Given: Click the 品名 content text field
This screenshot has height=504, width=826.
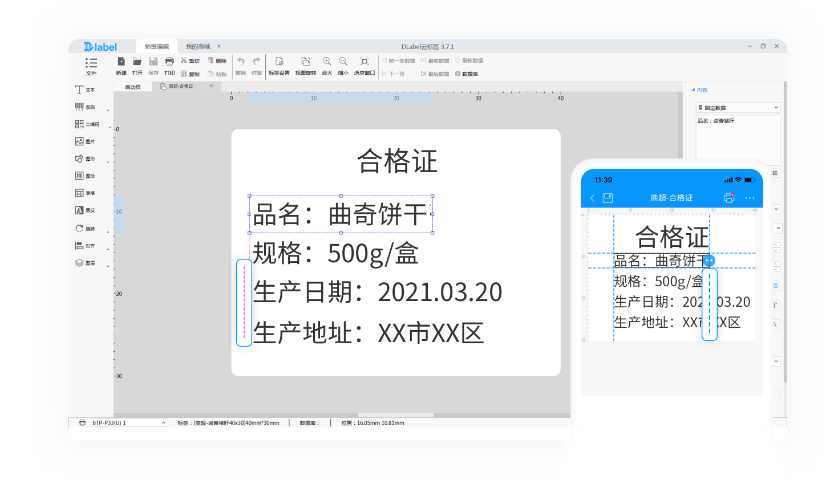Looking at the screenshot, I should [738, 140].
